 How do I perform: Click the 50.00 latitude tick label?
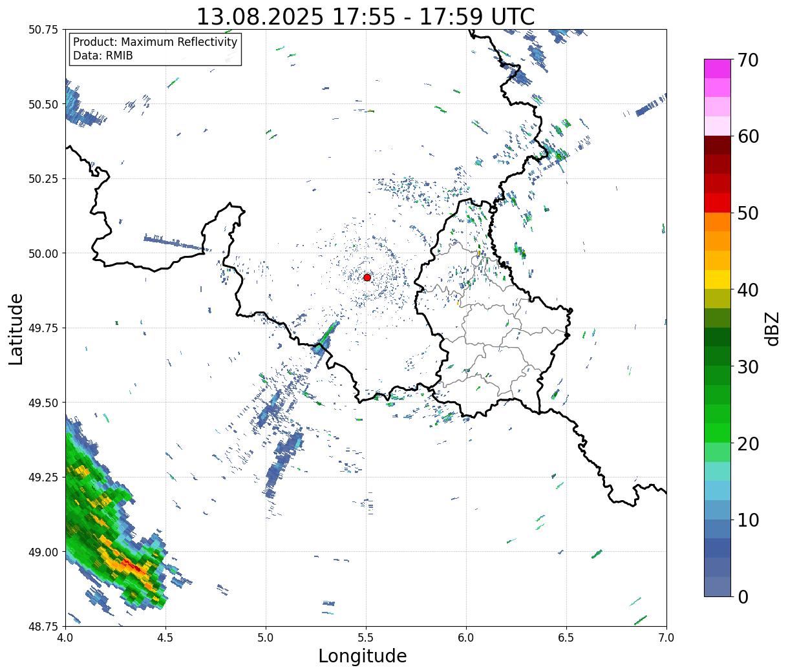point(43,253)
